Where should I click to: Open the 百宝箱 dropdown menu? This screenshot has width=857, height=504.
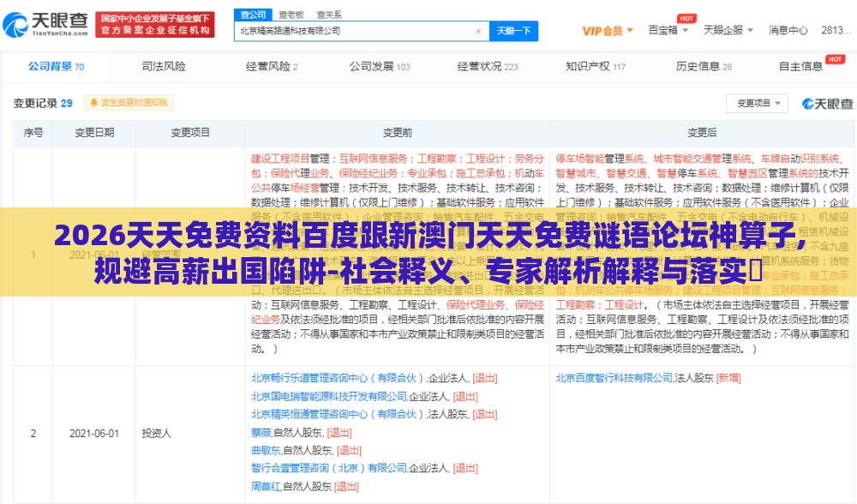click(x=668, y=30)
